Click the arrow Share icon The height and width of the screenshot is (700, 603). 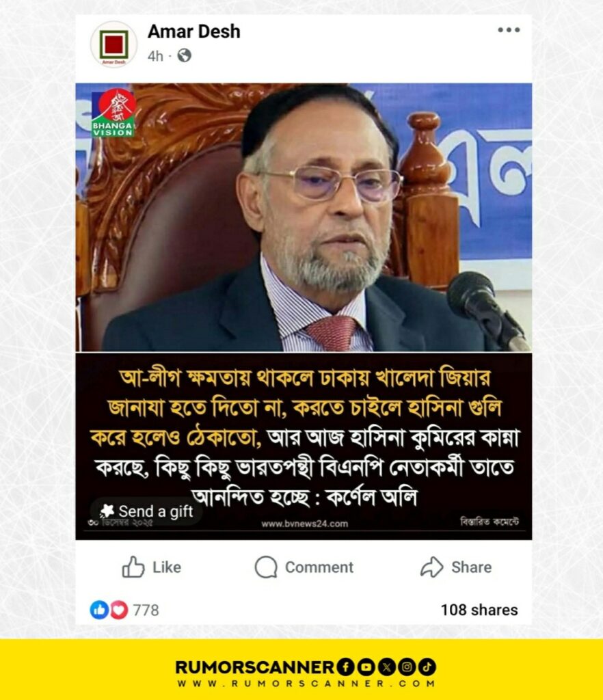(431, 567)
